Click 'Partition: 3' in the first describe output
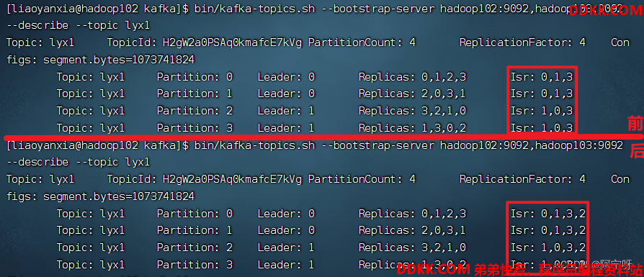This screenshot has width=644, height=277. 195,128
